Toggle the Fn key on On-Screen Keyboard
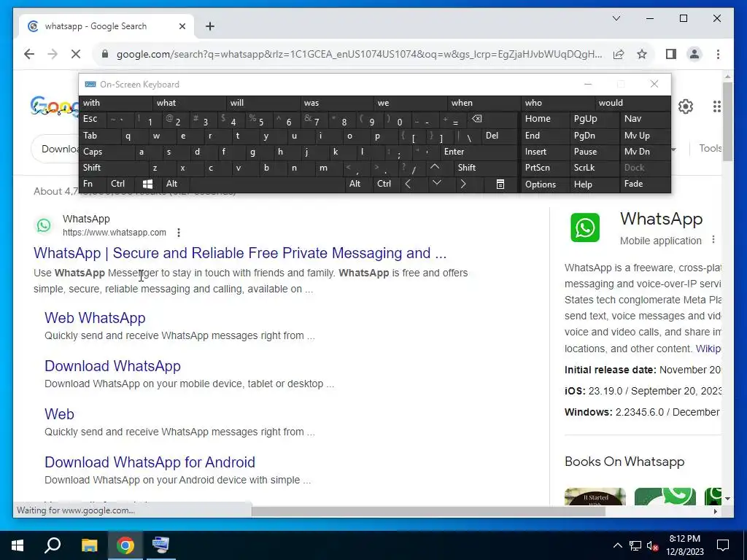Screen dimensions: 747x560 [x=93, y=184]
